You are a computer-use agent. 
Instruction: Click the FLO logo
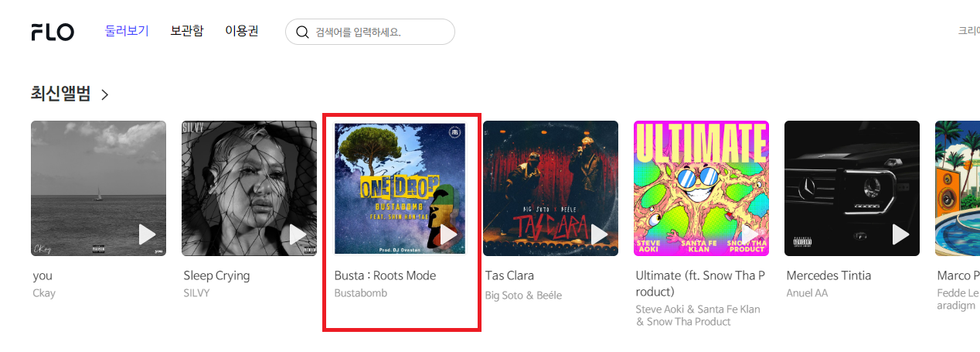(x=53, y=32)
